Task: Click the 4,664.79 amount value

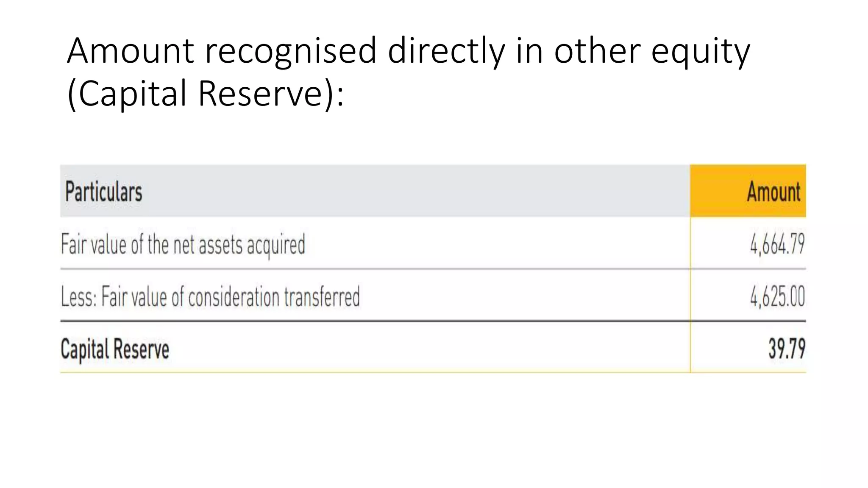Action: [777, 244]
